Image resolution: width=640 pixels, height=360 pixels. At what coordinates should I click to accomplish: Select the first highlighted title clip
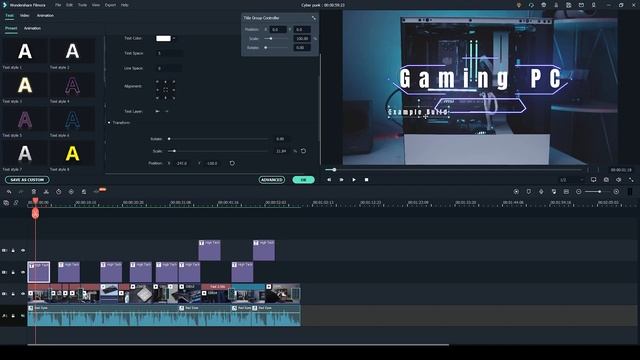(39, 272)
